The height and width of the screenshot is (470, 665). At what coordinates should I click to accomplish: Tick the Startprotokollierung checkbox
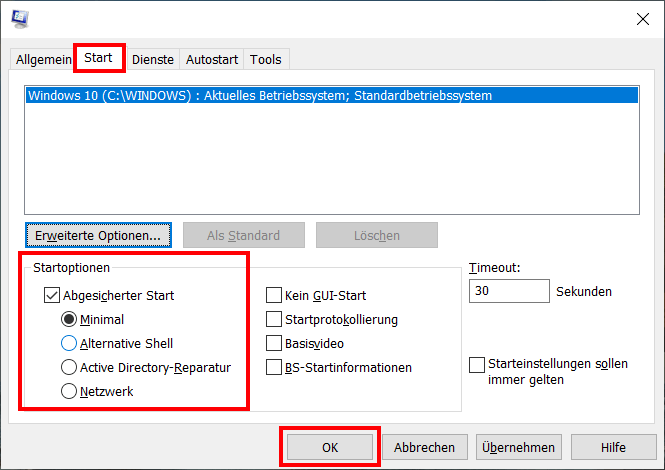coord(274,319)
